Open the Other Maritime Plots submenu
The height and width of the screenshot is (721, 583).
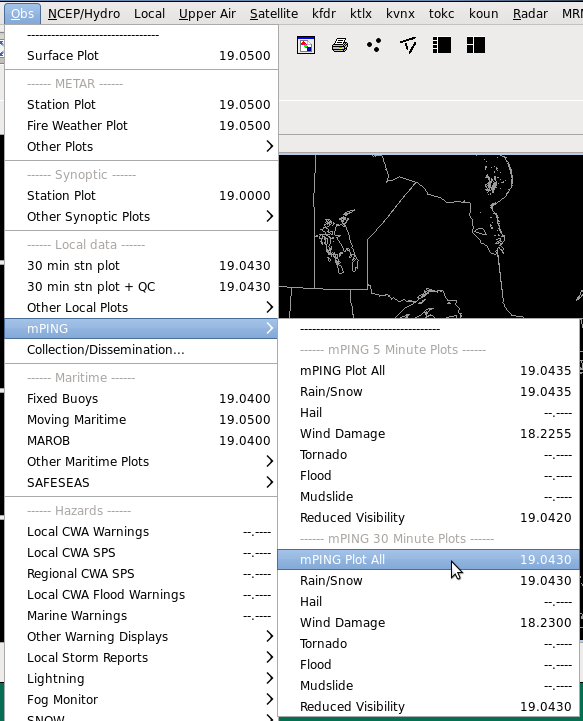point(141,462)
